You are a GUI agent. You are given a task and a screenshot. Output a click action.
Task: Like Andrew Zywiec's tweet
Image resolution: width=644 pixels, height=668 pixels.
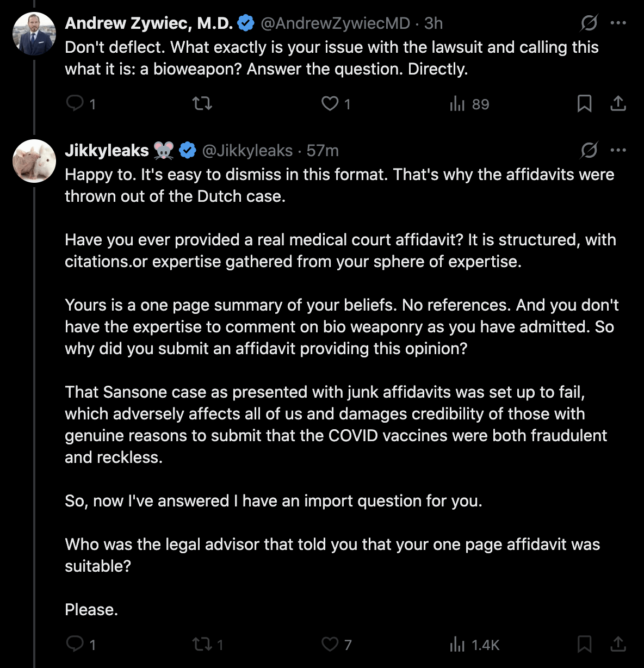point(330,103)
